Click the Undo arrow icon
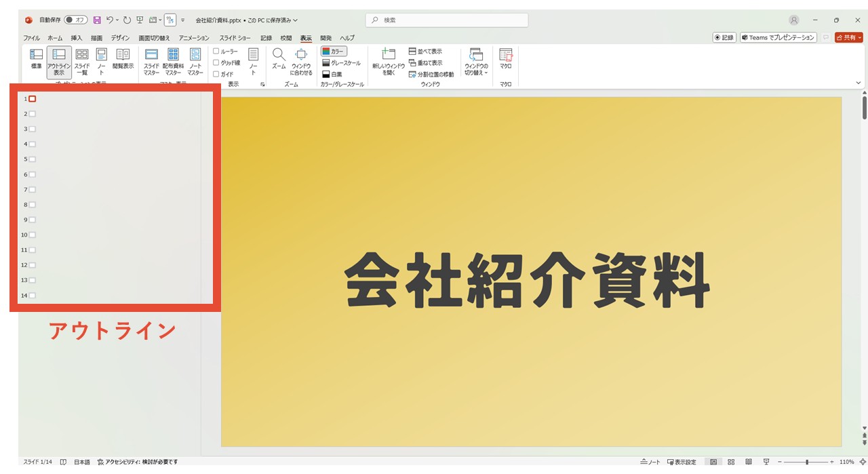This screenshot has height=474, width=868. (x=110, y=20)
